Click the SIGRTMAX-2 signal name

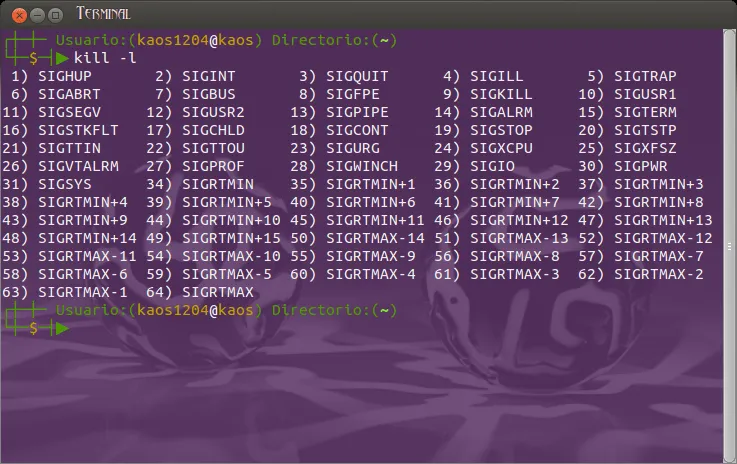(x=659, y=275)
